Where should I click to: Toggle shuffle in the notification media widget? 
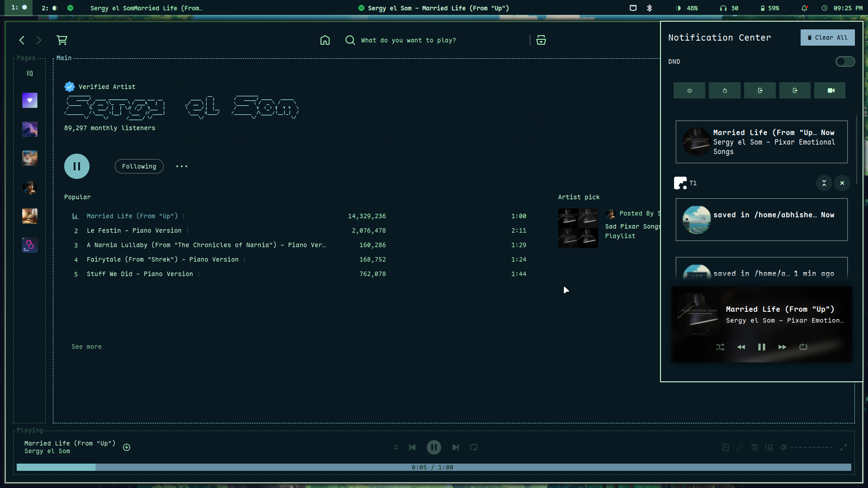click(x=720, y=347)
